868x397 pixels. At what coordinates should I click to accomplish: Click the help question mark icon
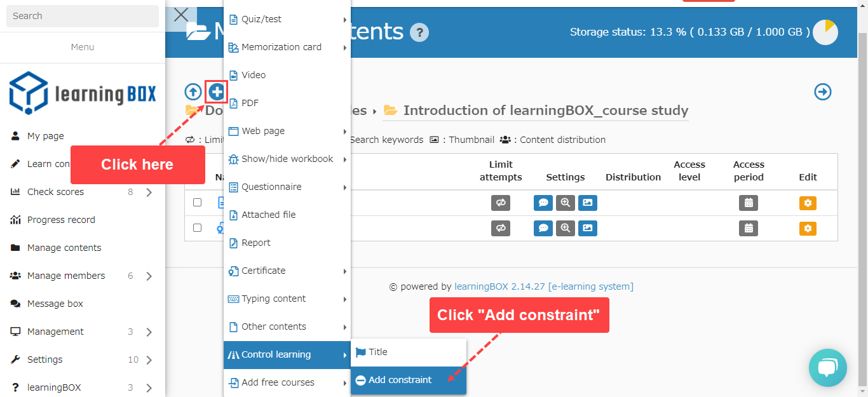(419, 32)
